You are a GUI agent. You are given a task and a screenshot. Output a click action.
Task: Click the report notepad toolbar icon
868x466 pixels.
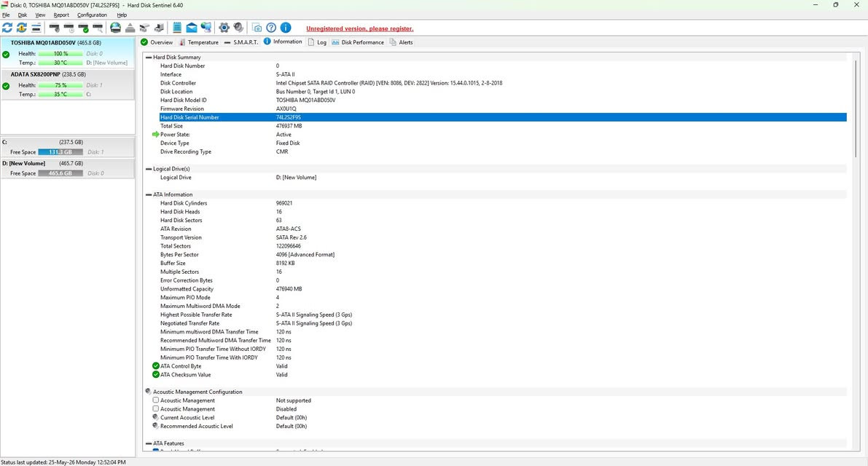tap(177, 28)
